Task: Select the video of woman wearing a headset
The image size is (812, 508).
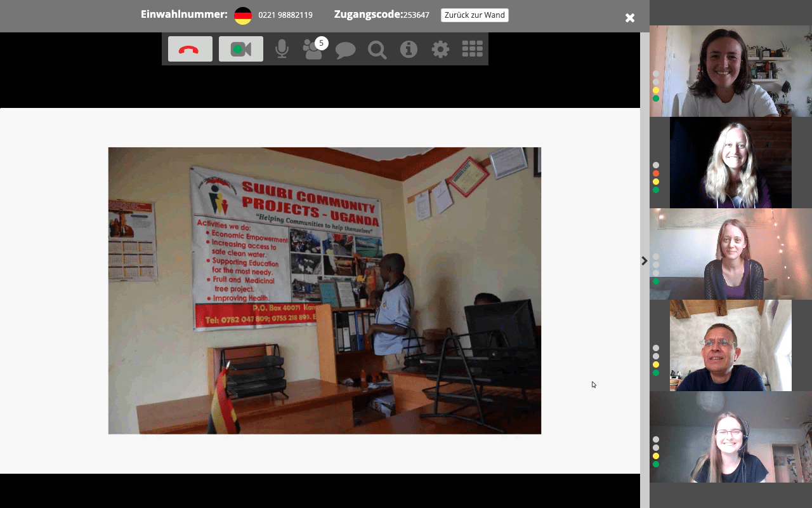Action: [x=731, y=437]
